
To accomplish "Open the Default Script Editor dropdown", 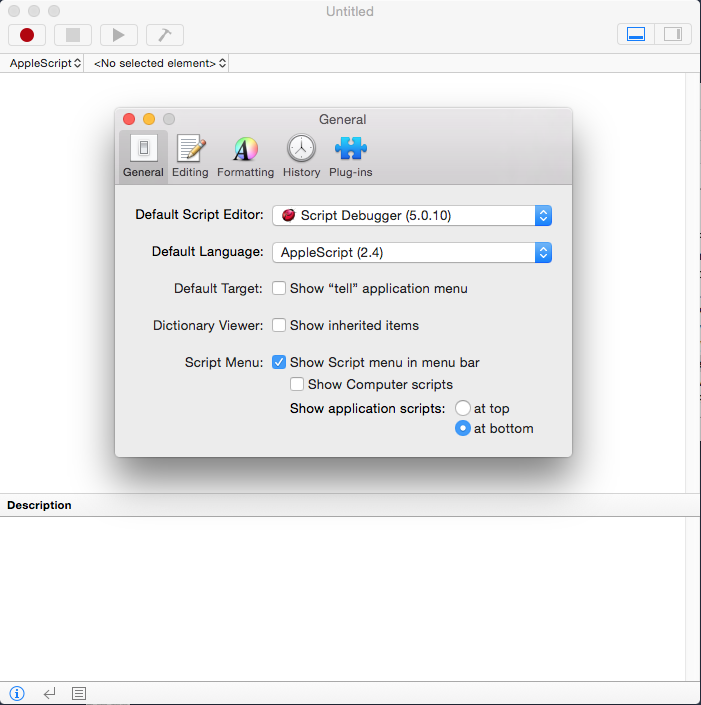I will pyautogui.click(x=412, y=216).
